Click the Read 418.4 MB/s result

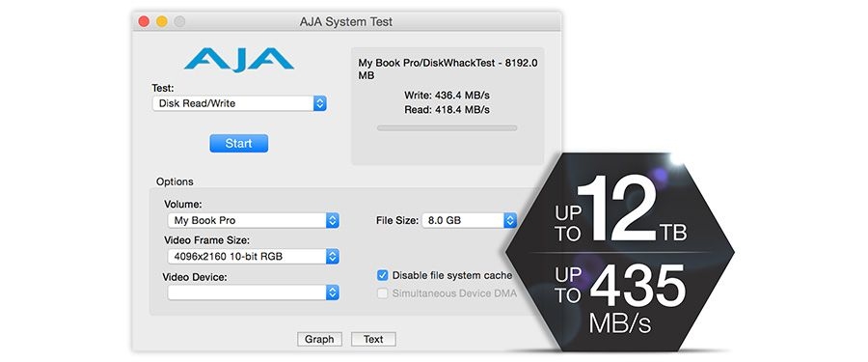[447, 110]
